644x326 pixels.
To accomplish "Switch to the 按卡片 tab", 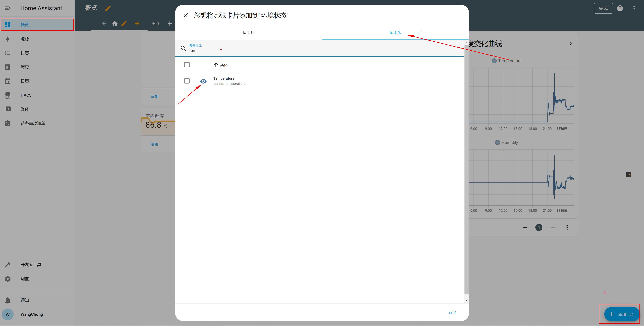I will point(248,33).
